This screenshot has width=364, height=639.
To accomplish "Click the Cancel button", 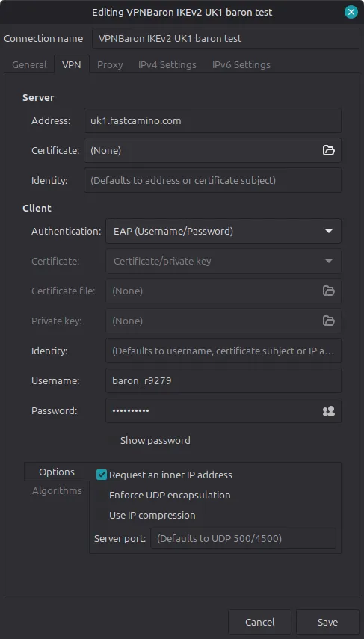I will 259,623.
